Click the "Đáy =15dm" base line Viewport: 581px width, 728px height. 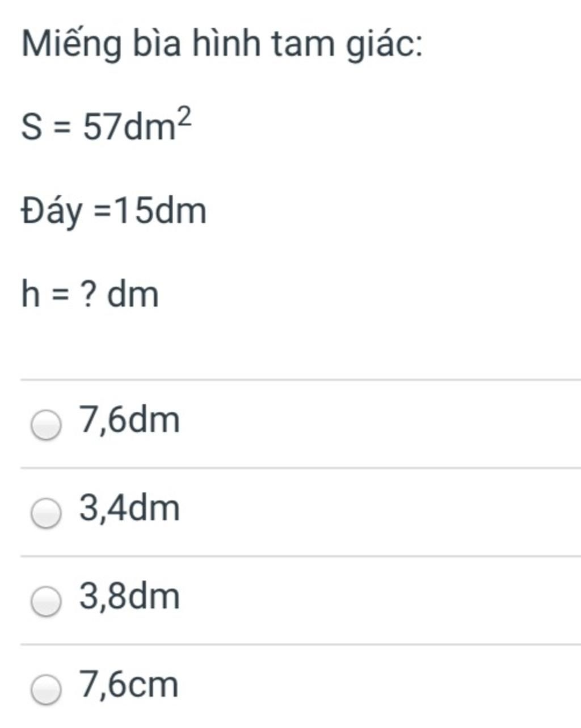(113, 211)
